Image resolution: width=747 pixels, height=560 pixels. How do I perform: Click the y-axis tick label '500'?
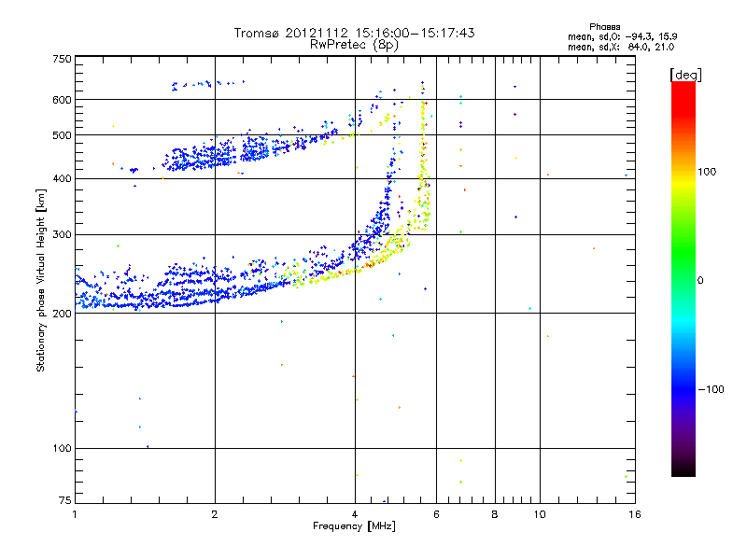[62, 135]
